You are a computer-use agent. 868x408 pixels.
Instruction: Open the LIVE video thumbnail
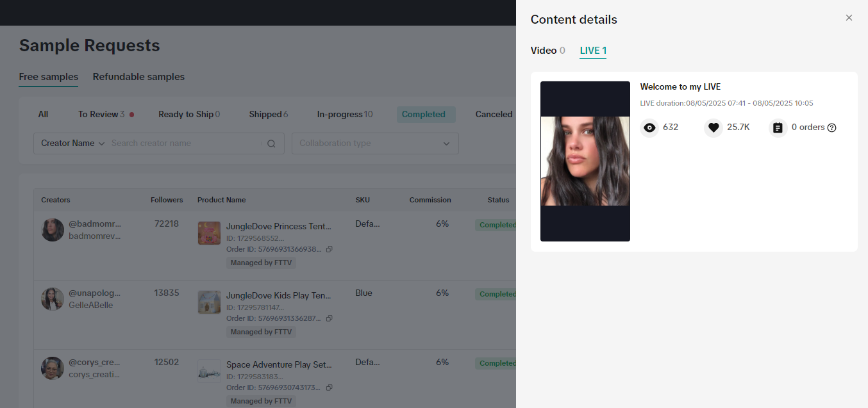click(x=585, y=161)
